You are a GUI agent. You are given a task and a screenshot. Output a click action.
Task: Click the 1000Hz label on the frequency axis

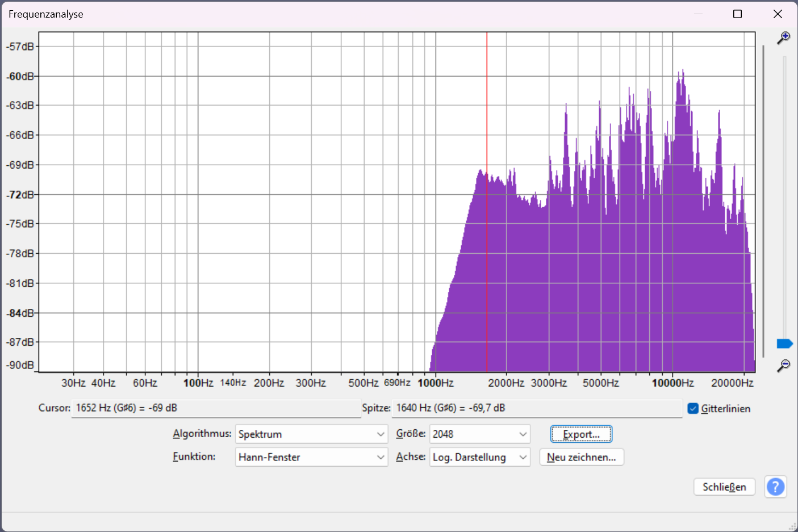[436, 383]
